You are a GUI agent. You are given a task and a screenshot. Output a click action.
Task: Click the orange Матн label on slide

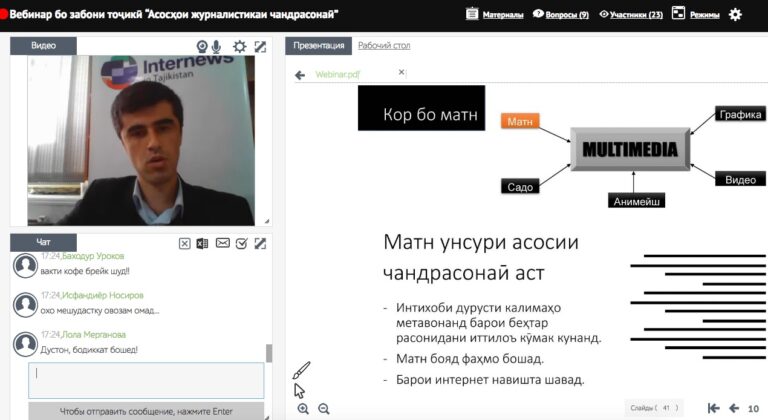520,121
